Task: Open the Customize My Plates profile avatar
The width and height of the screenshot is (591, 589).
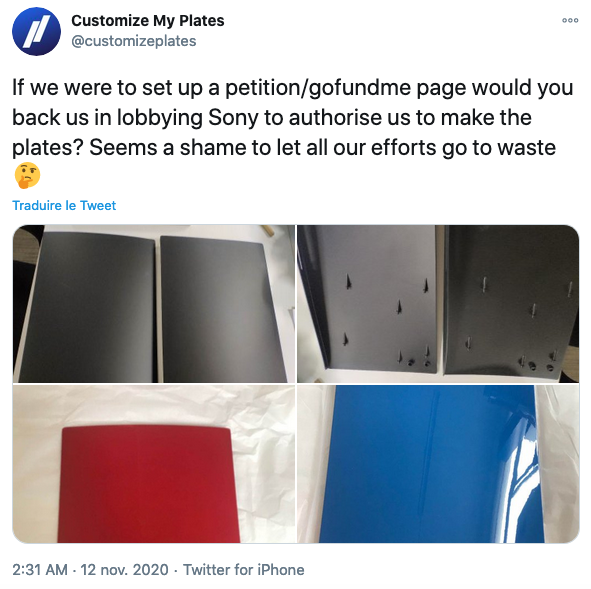Action: pyautogui.click(x=36, y=31)
